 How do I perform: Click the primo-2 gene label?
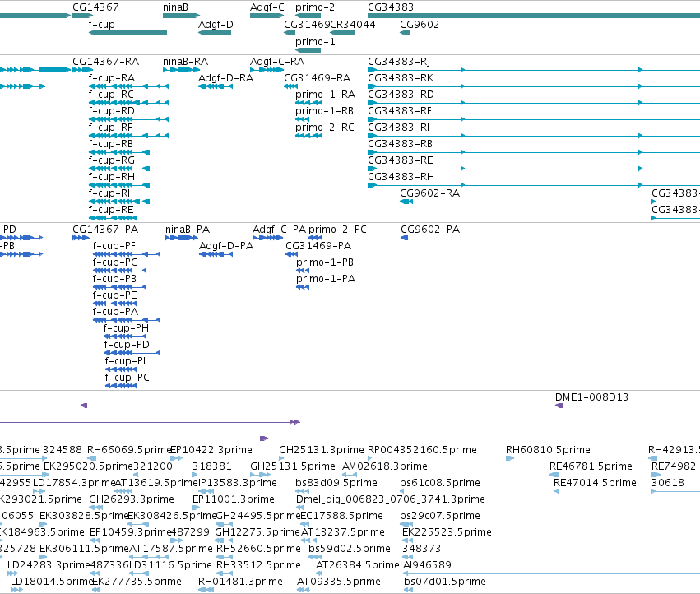[x=315, y=7]
